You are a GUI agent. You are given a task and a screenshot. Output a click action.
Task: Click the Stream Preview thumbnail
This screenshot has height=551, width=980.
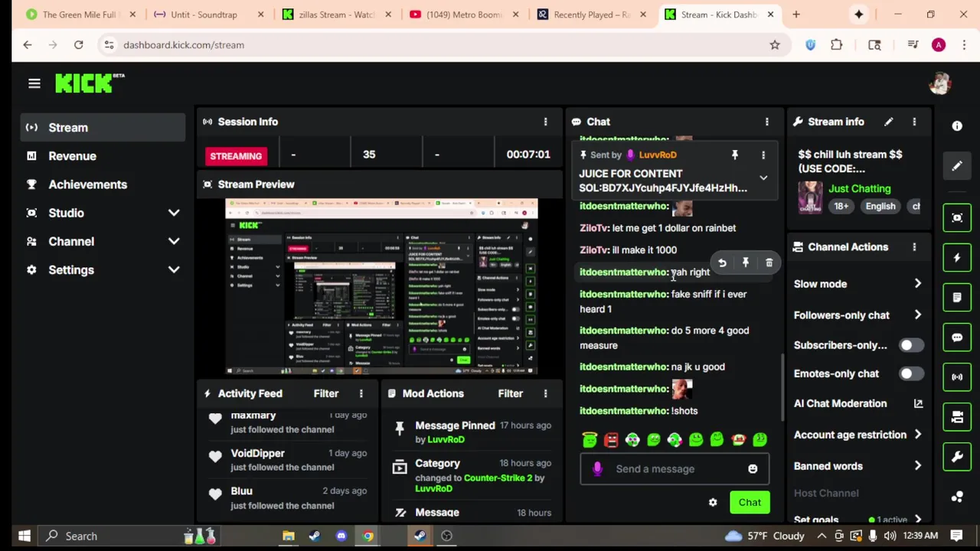(x=381, y=287)
